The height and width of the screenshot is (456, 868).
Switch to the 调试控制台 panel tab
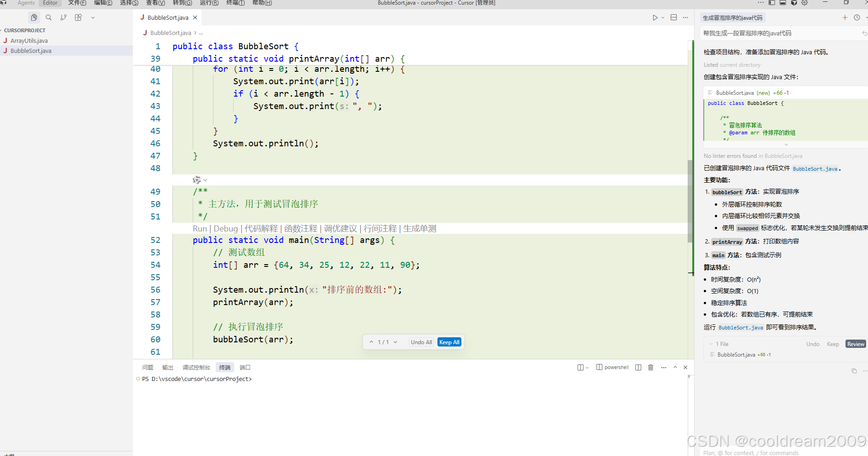tap(196, 367)
